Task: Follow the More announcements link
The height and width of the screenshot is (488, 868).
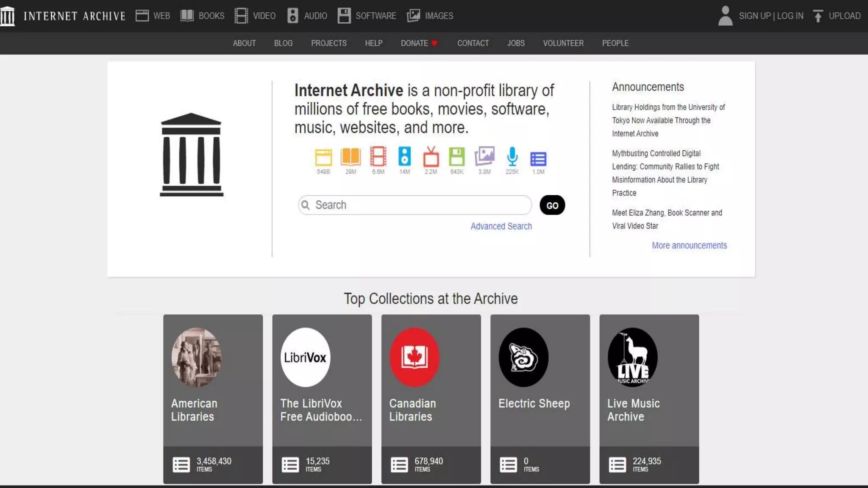Action: 689,245
